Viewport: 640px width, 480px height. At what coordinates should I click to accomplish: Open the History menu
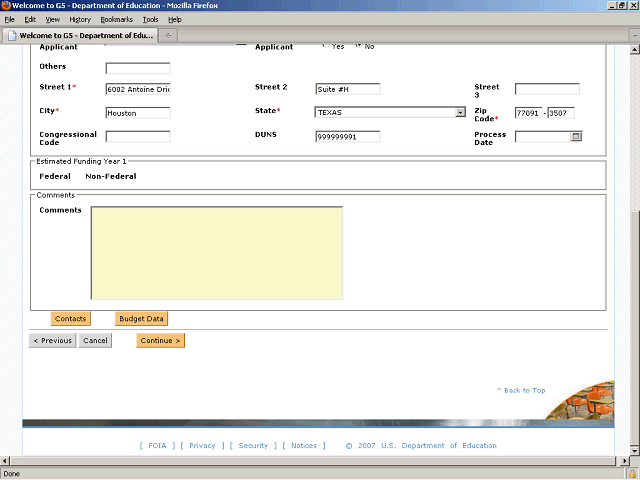click(x=80, y=20)
